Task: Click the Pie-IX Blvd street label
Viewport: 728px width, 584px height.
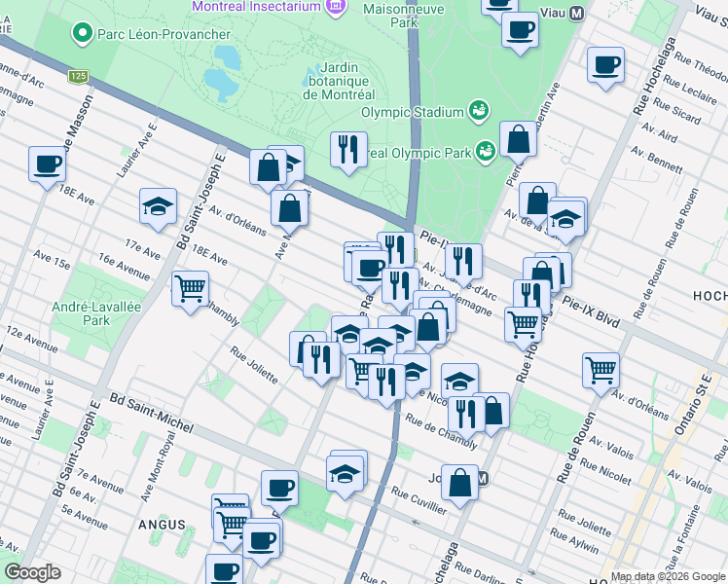Action: point(591,311)
